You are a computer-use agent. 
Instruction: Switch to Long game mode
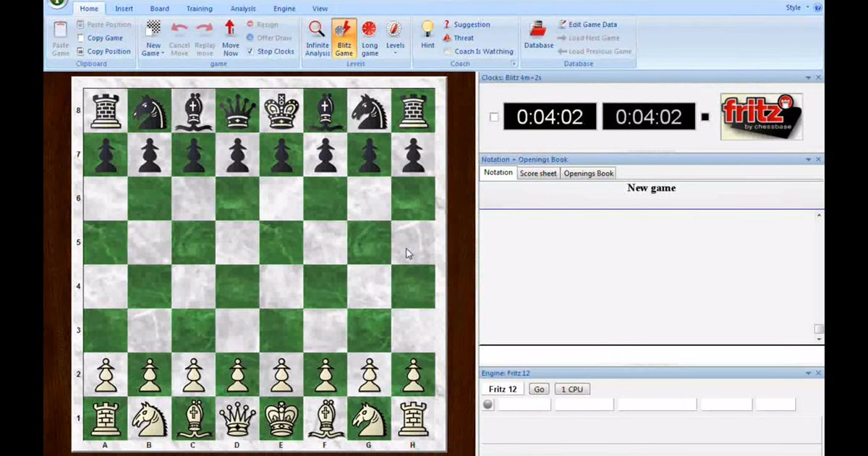370,38
